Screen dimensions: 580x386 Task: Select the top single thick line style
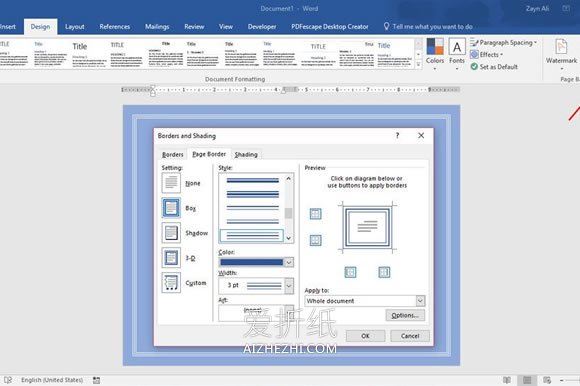click(252, 180)
